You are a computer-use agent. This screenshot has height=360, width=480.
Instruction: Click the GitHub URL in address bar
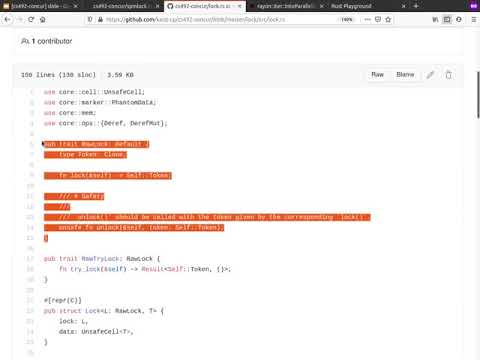[x=195, y=20]
